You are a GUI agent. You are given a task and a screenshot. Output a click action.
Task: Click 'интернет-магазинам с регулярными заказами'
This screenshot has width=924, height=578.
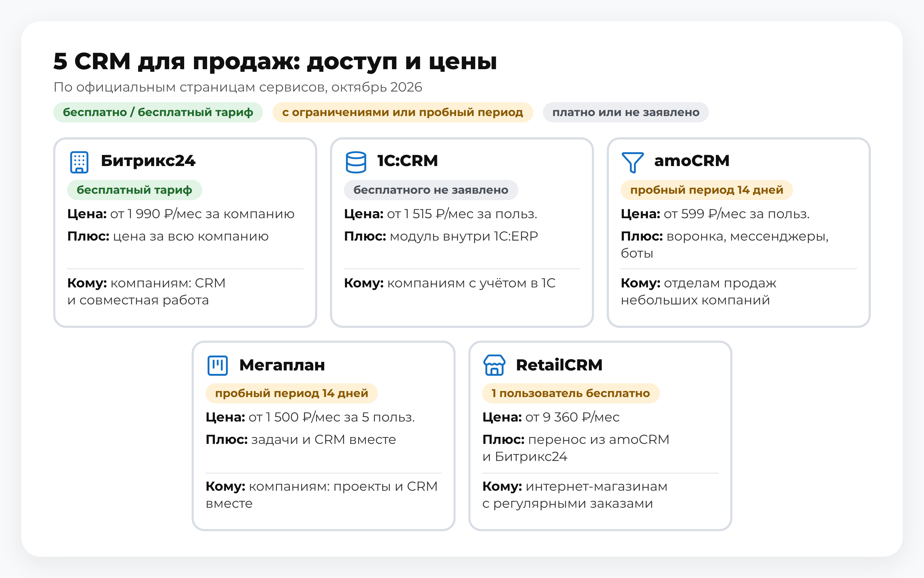point(575,495)
